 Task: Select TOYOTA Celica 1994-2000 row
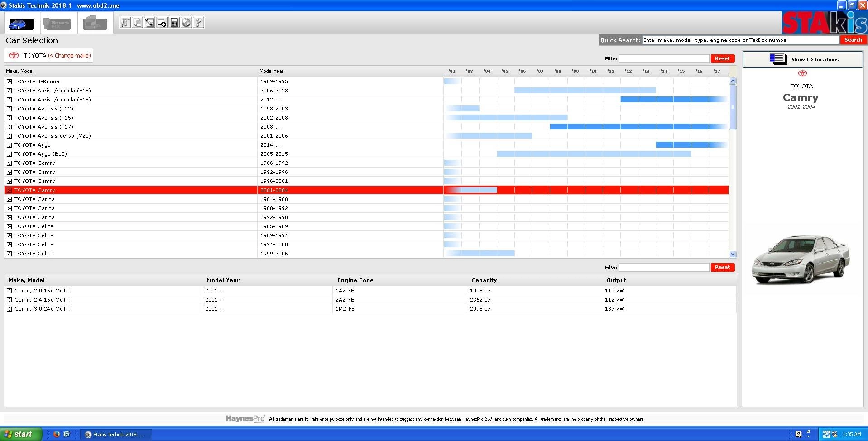(366, 244)
